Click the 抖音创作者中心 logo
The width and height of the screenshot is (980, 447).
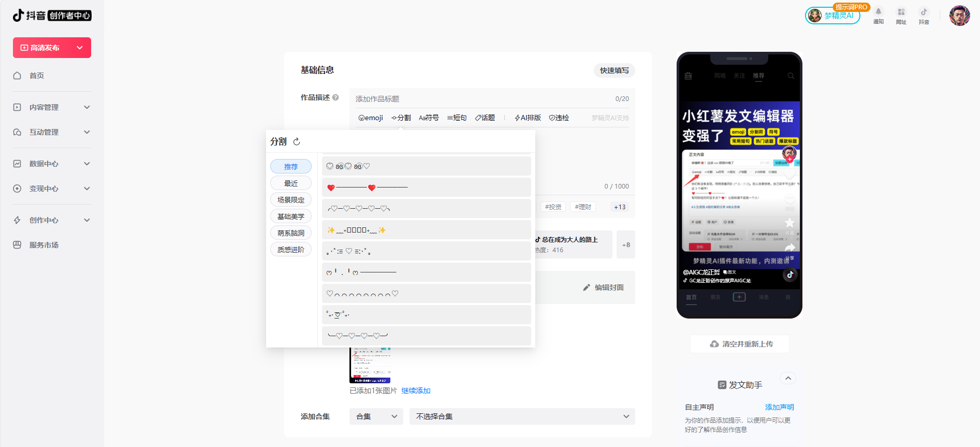tap(52, 16)
